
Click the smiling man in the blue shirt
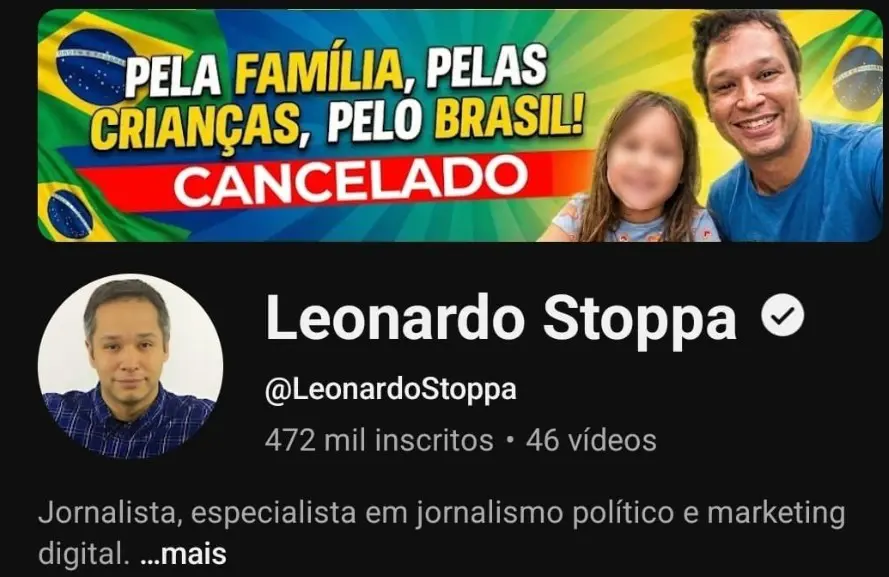(787, 128)
